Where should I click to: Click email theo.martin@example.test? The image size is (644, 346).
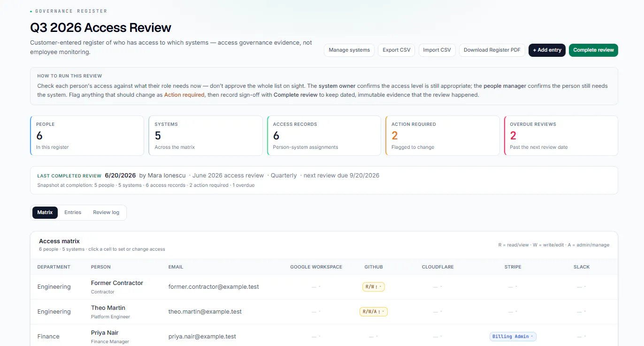tap(205, 311)
